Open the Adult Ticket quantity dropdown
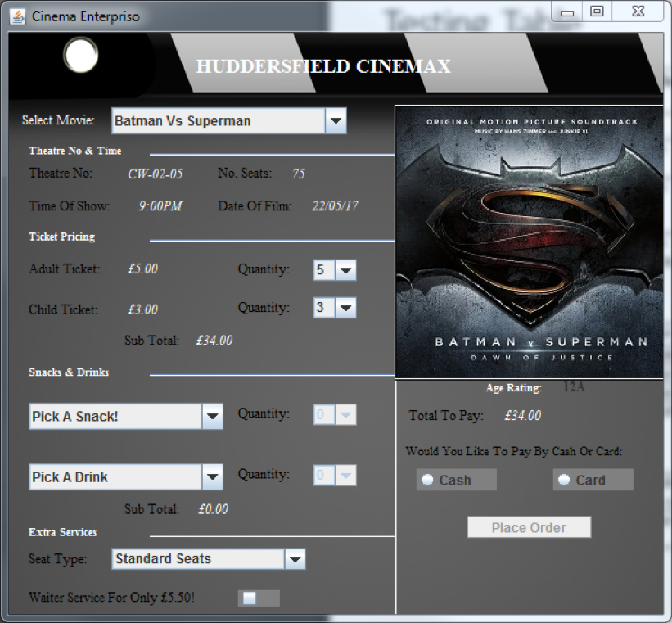672x623 pixels. pos(335,269)
